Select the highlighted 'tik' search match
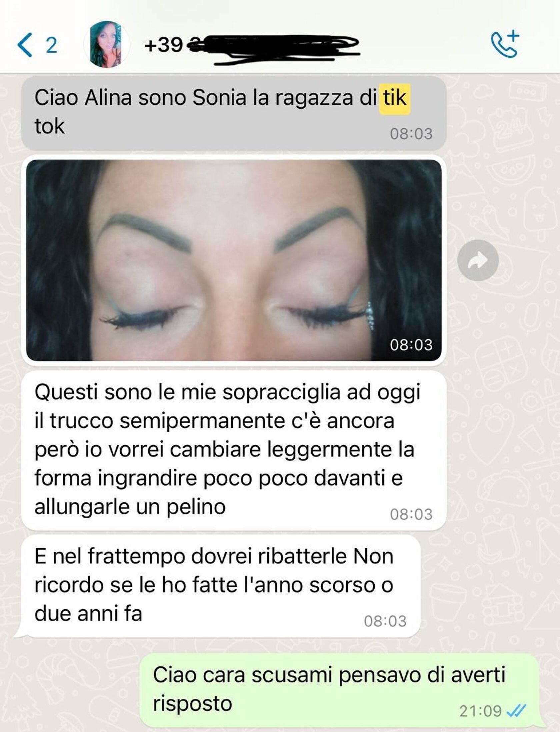Screen dimensions: 560x732 coord(395,98)
